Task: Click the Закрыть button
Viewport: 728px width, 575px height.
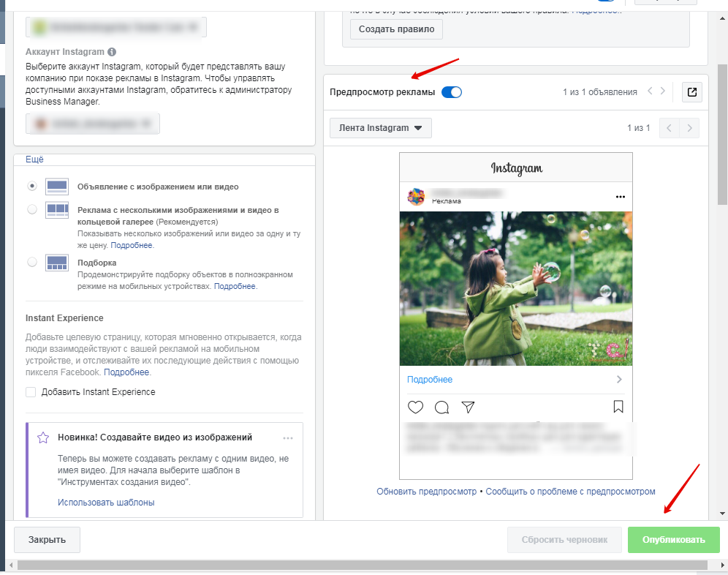Action: (47, 540)
